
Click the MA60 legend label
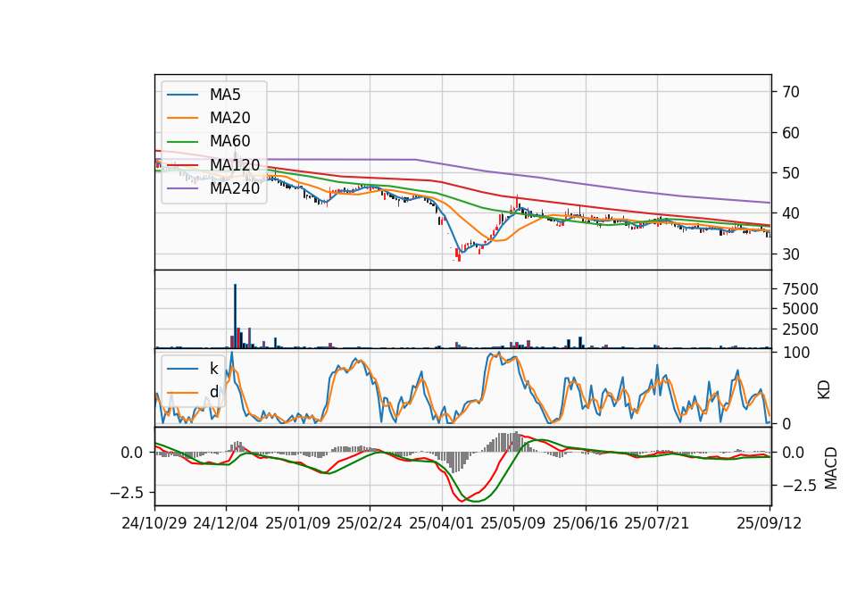coord(229,141)
